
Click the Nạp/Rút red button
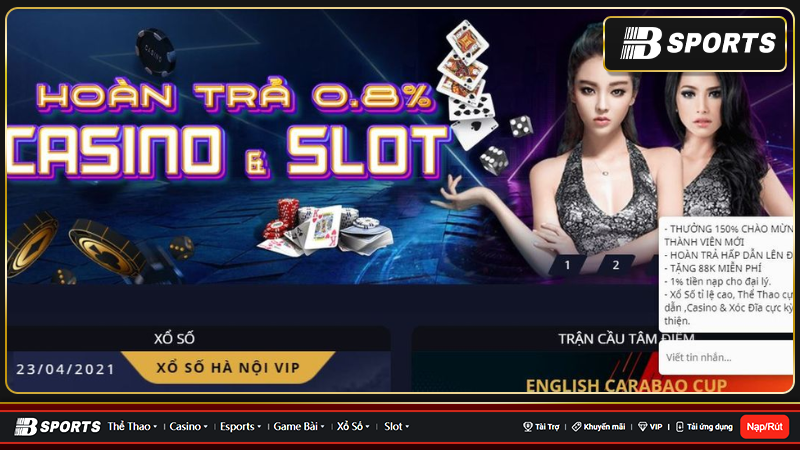tap(764, 427)
